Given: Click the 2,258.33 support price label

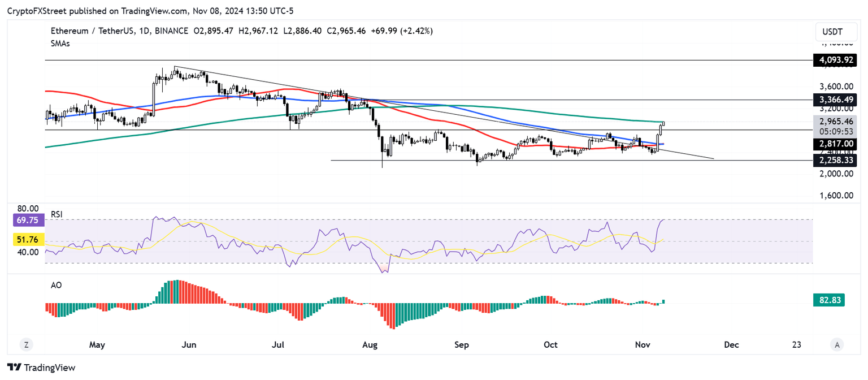Looking at the screenshot, I should 834,161.
